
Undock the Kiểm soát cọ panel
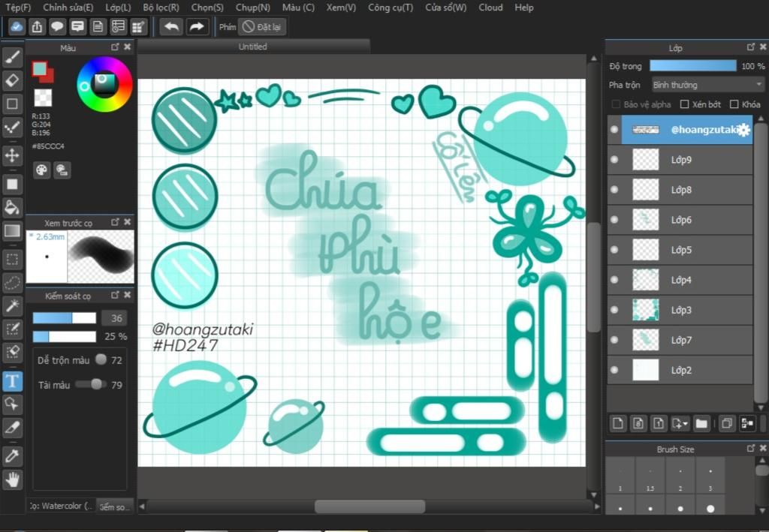click(115, 295)
